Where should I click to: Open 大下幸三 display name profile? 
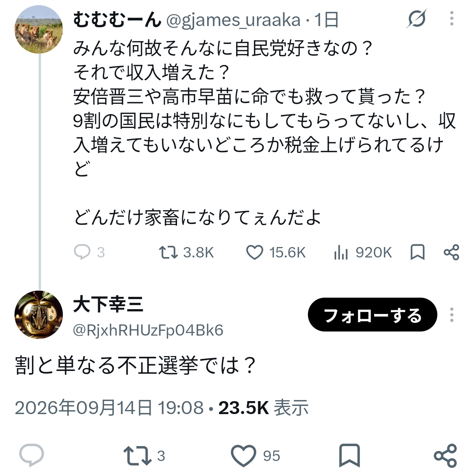108,304
